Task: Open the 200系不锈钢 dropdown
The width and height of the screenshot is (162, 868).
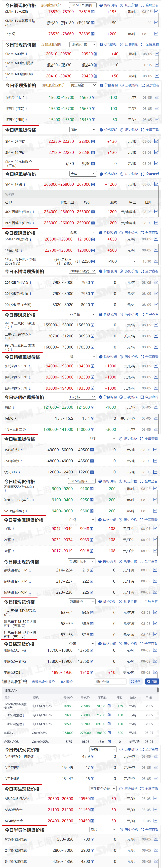Action: [82, 271]
